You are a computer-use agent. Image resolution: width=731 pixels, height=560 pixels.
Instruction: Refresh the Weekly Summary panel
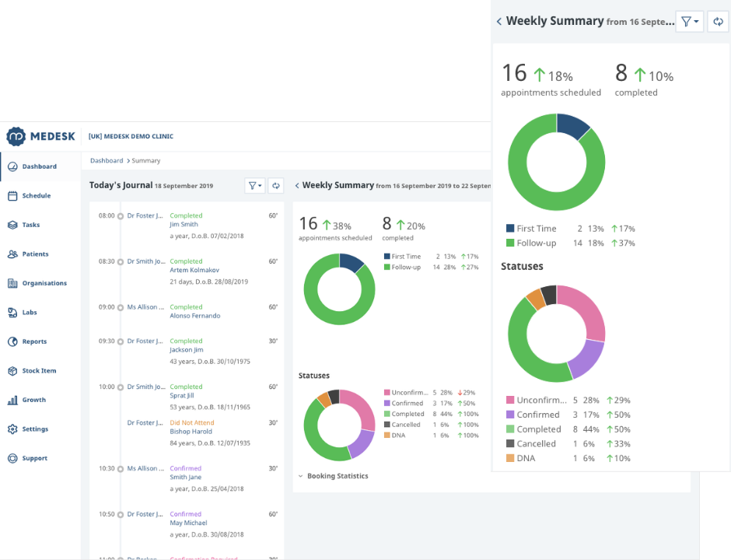718,21
